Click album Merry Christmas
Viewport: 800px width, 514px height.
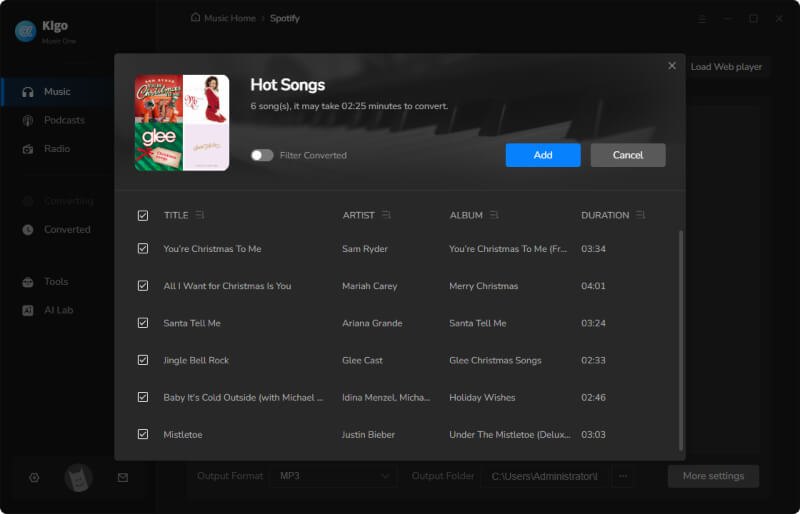click(483, 286)
